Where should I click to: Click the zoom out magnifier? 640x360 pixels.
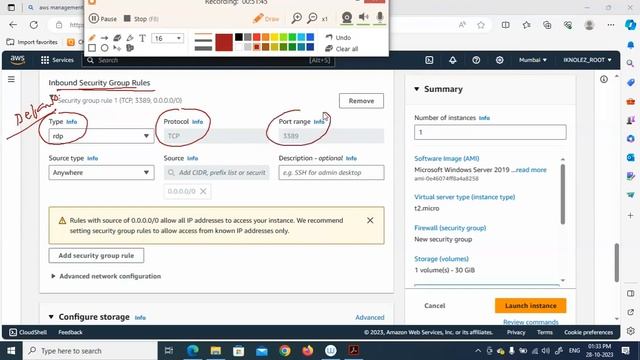tap(312, 18)
